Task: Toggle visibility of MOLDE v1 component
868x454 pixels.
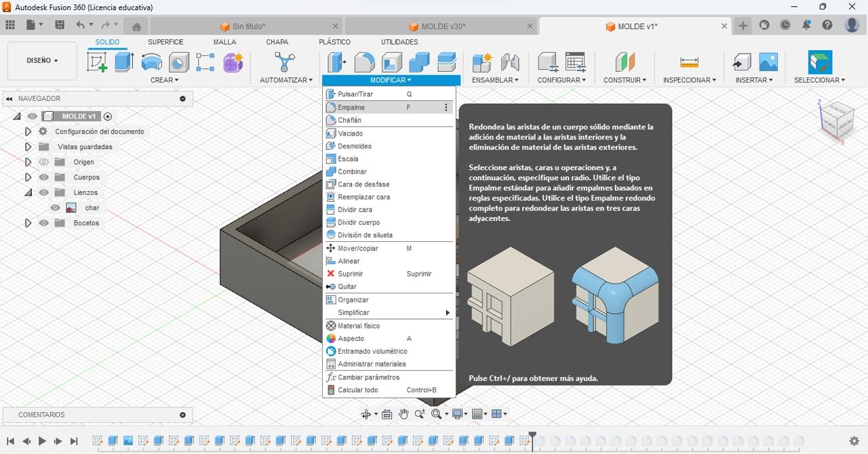Action: pos(33,117)
